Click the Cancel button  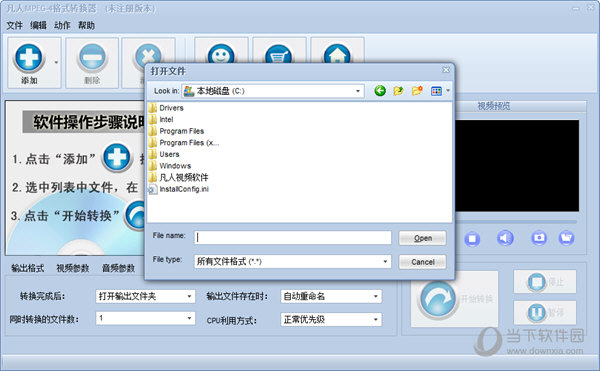tap(422, 262)
